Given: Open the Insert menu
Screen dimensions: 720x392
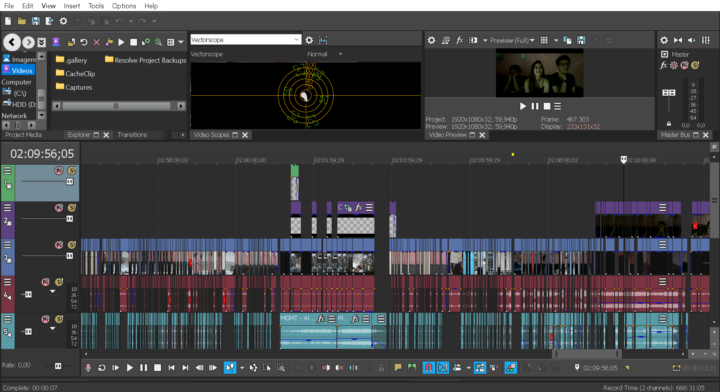Looking at the screenshot, I should (72, 6).
